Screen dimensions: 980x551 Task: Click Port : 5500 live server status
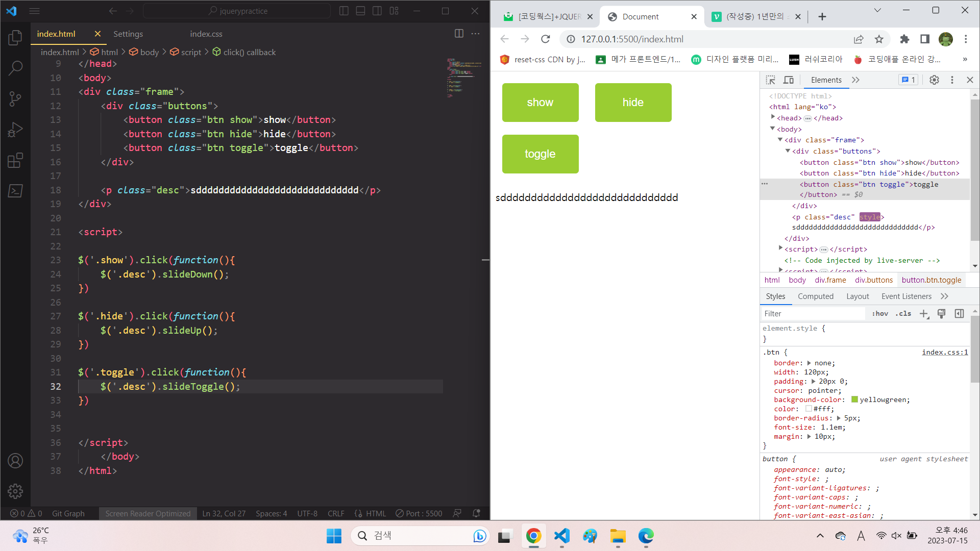(x=419, y=513)
